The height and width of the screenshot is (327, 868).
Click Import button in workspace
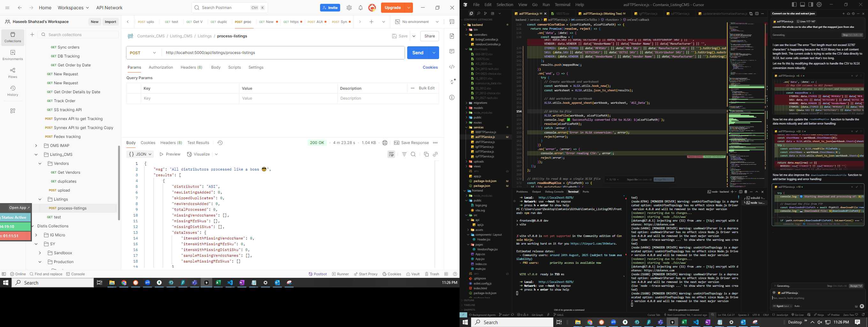pyautogui.click(x=110, y=22)
